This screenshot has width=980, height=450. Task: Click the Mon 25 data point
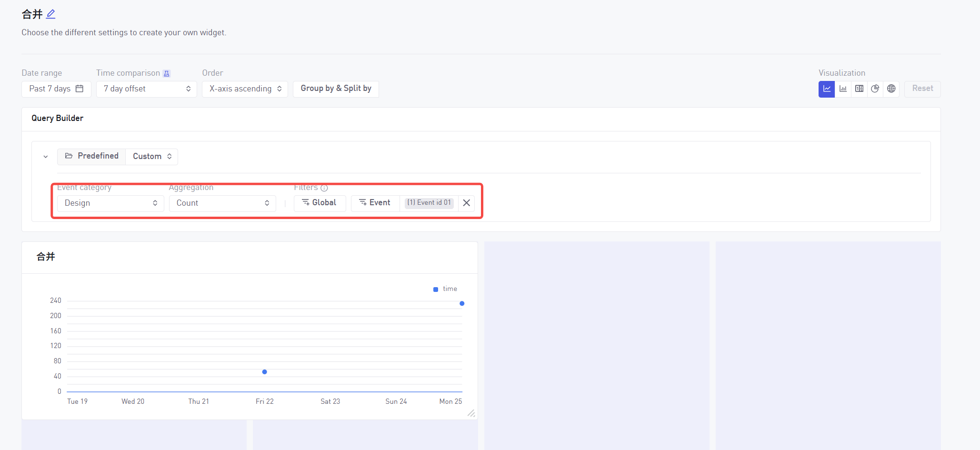[462, 303]
